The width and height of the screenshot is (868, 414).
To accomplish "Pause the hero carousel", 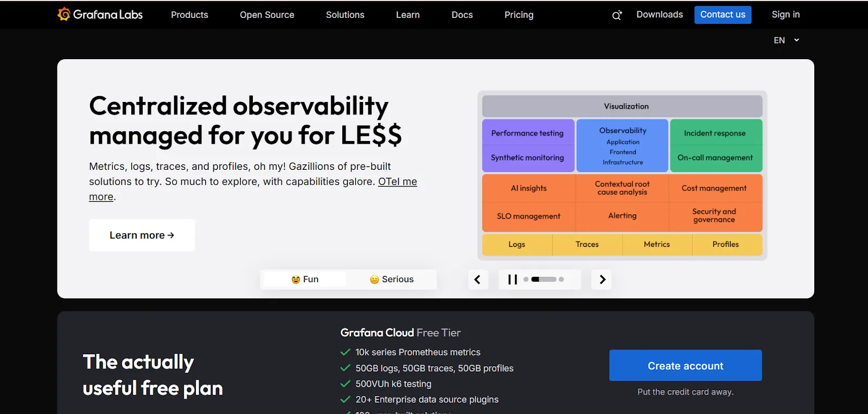I will point(513,279).
